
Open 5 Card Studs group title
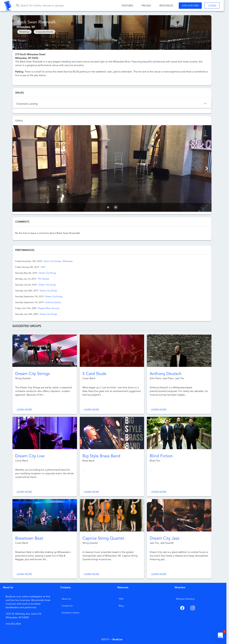point(94,373)
